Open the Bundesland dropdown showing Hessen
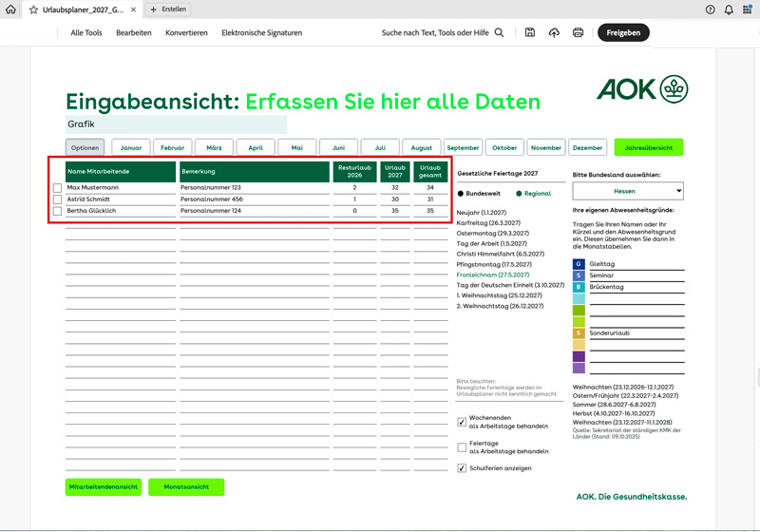The width and height of the screenshot is (760, 532). click(624, 191)
